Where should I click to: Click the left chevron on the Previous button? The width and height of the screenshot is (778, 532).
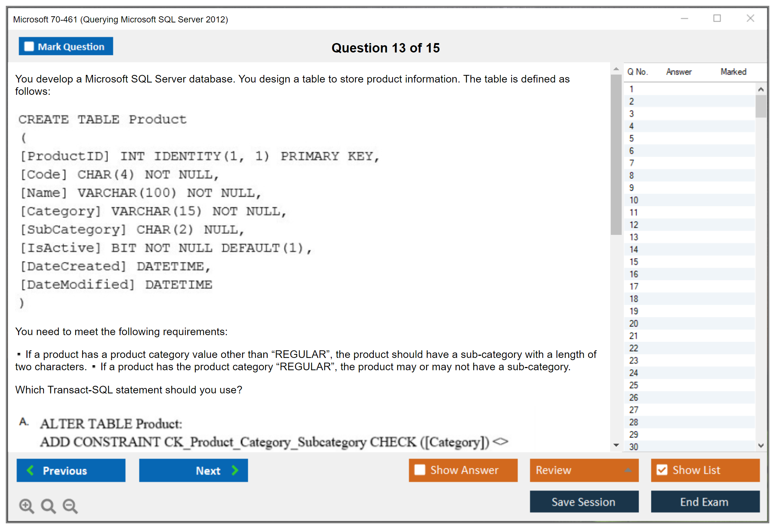pyautogui.click(x=30, y=470)
